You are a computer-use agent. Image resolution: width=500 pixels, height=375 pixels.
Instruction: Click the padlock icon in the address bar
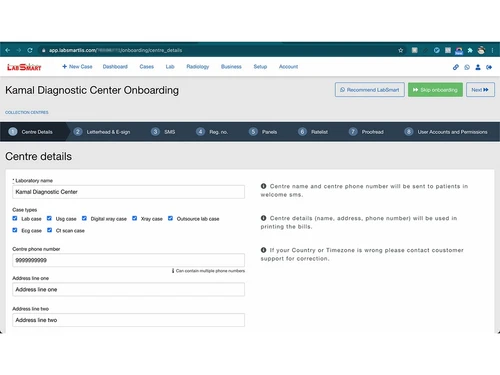pos(43,50)
